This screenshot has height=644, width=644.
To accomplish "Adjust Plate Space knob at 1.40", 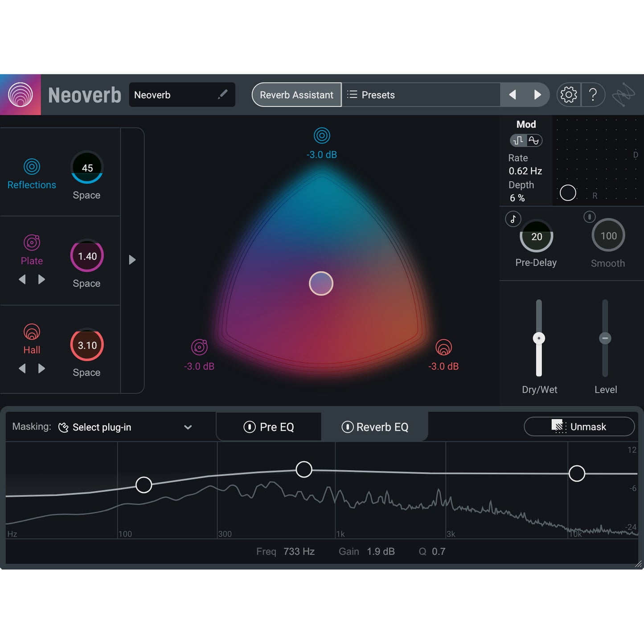I will click(87, 256).
